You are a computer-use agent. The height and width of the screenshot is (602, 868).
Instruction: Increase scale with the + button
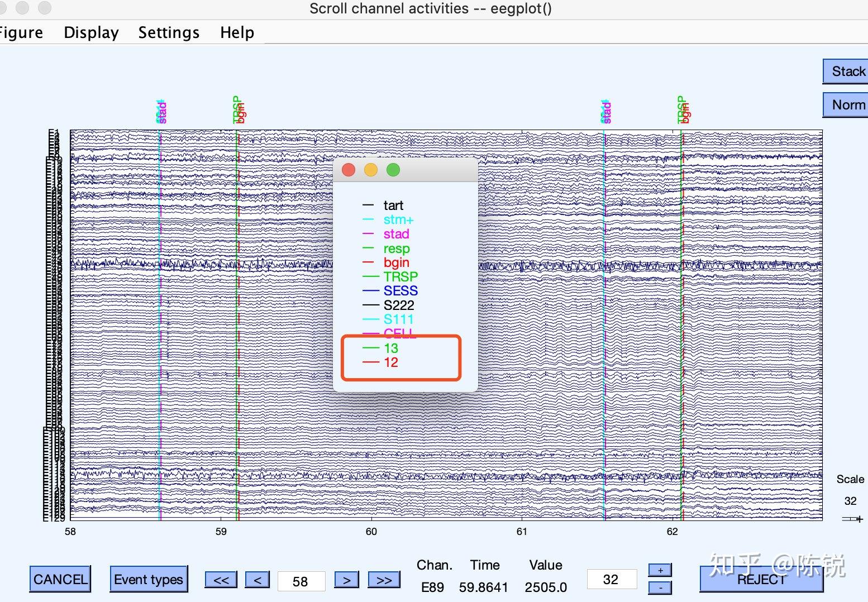click(660, 570)
